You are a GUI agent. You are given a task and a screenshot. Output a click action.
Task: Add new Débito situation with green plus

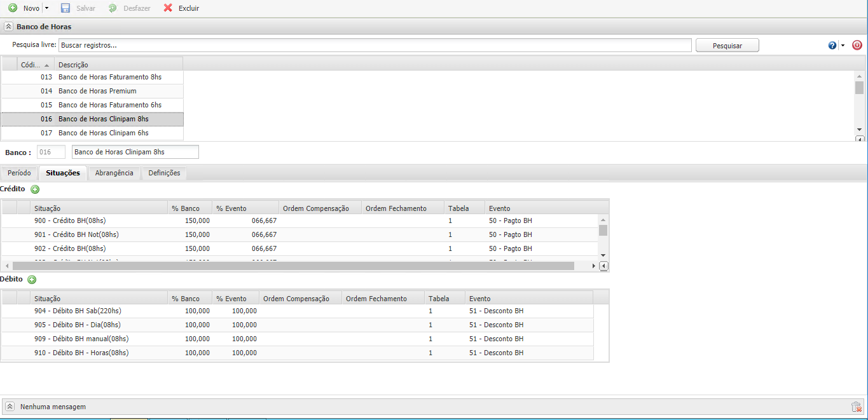32,280
